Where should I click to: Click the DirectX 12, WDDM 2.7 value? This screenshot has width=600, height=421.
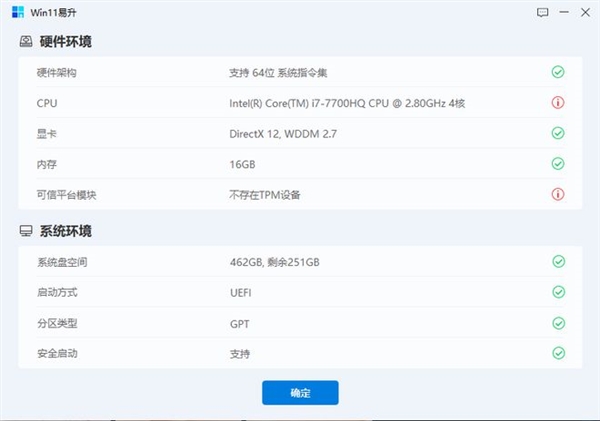coord(283,134)
